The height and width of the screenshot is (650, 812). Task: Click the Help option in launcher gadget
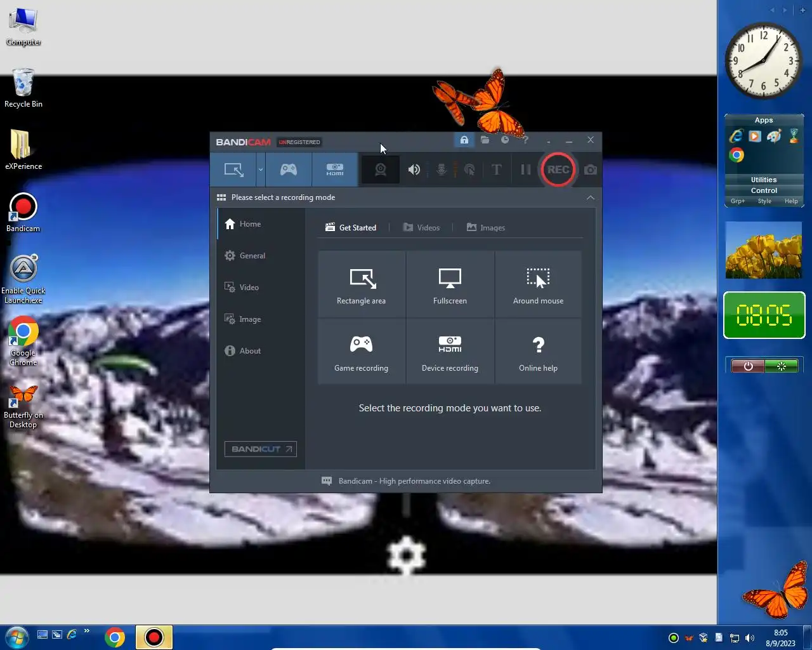tap(791, 201)
